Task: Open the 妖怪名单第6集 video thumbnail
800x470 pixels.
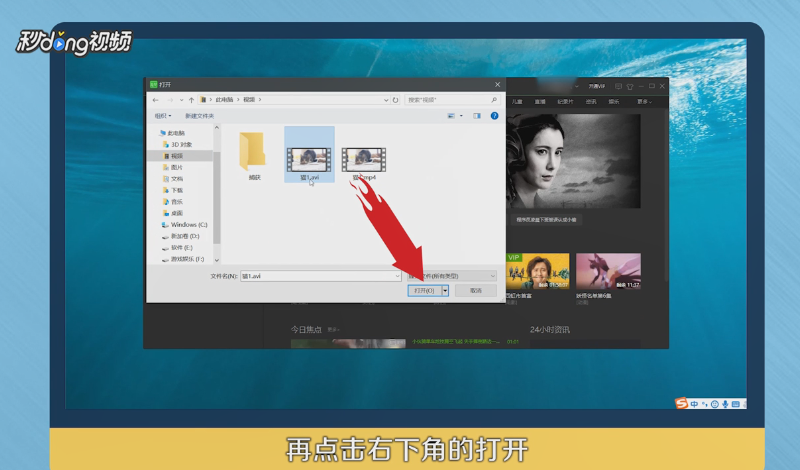Action: tap(608, 271)
